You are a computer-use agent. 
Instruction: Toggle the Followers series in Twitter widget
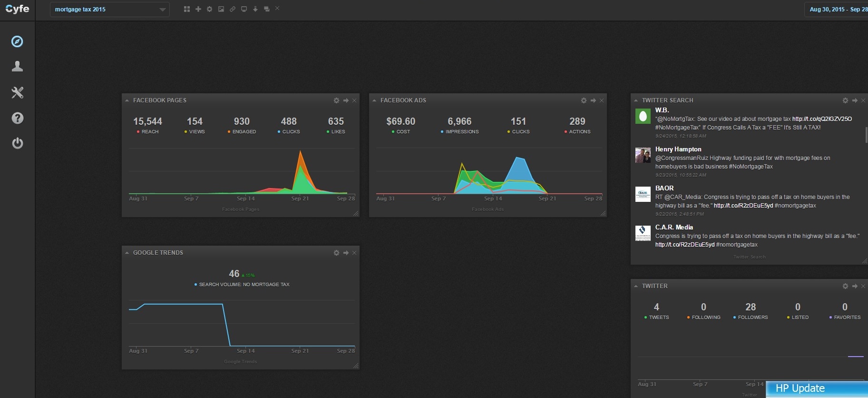coord(751,318)
